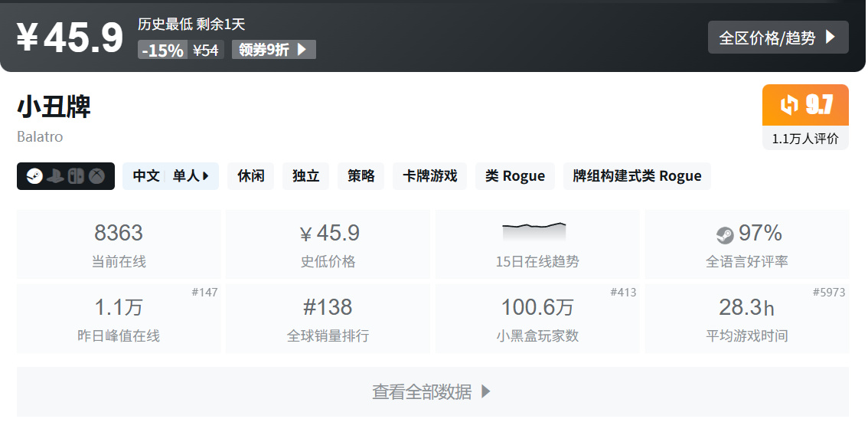Click the 1.1万 昨日峰值在线 stat card
Image resolution: width=868 pixels, height=432 pixels.
coord(119,319)
